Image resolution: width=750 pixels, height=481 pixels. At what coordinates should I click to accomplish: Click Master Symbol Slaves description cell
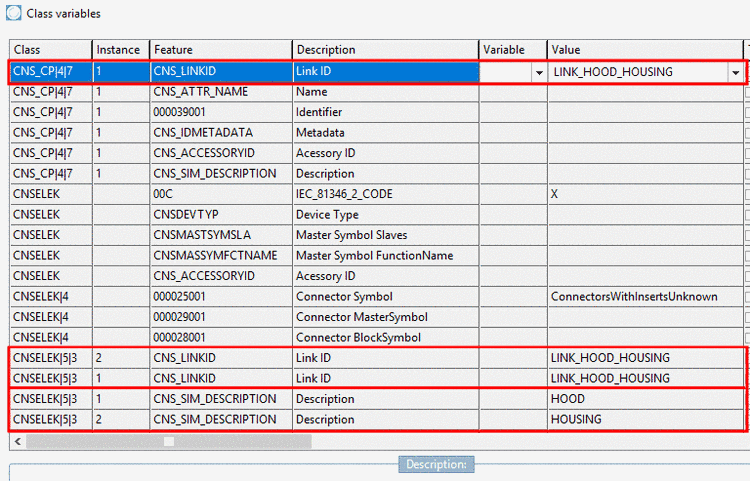386,235
